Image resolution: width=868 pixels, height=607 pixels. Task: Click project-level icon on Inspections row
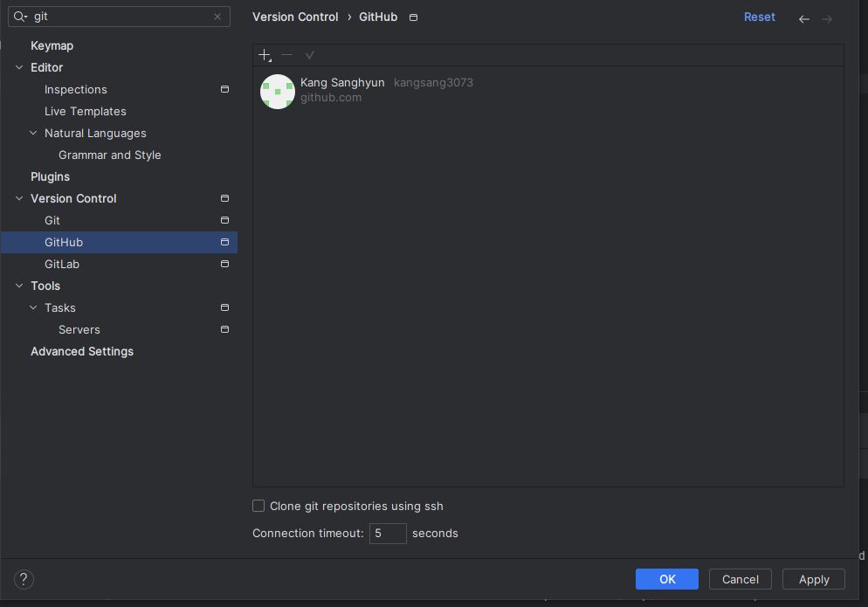click(x=224, y=89)
